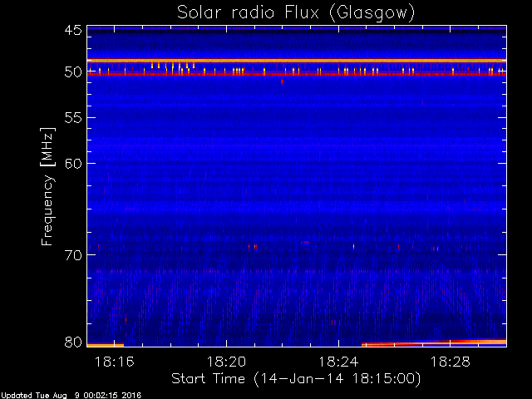Screen dimensions: 532x399
Task: Click the 18:16 time axis label
Action: click(115, 362)
